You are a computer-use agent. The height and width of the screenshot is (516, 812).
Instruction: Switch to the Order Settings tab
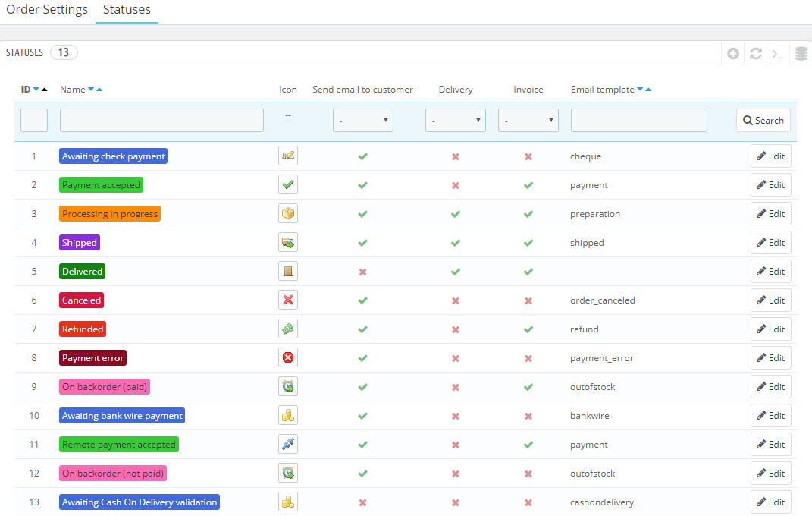click(47, 10)
